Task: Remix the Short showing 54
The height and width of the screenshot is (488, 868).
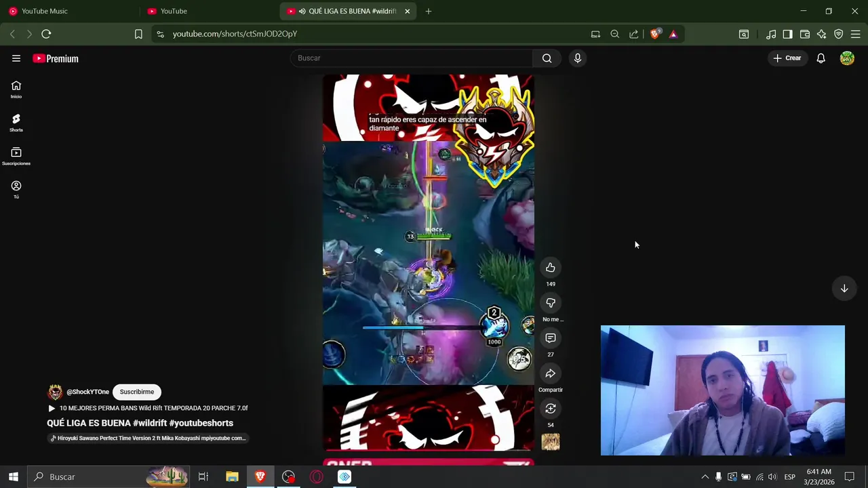Action: (x=551, y=409)
